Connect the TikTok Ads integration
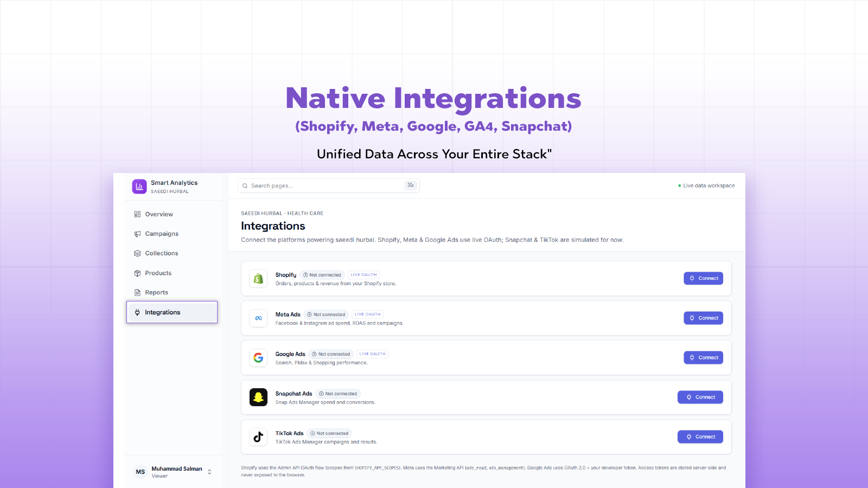 (700, 436)
